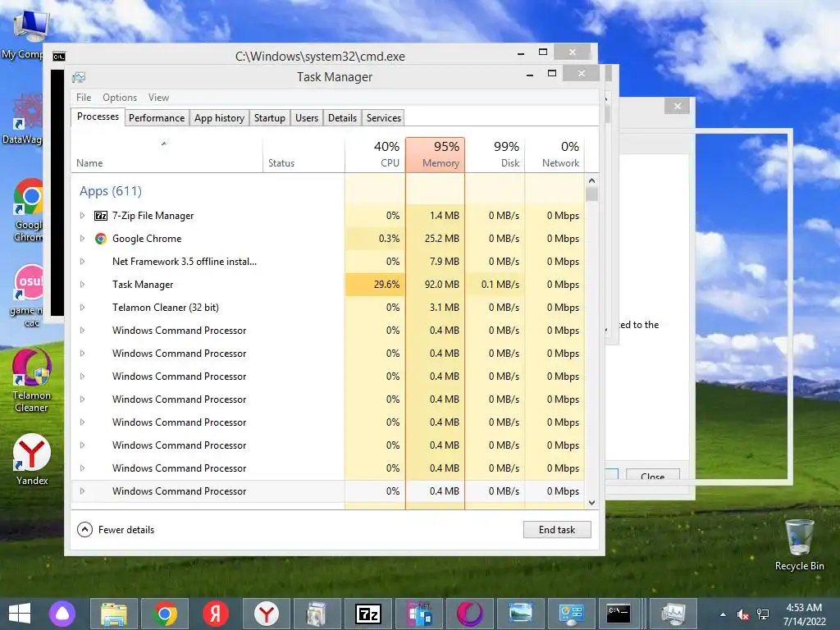Open the purple Alice assistant taskbar icon
The image size is (840, 630).
point(62,614)
